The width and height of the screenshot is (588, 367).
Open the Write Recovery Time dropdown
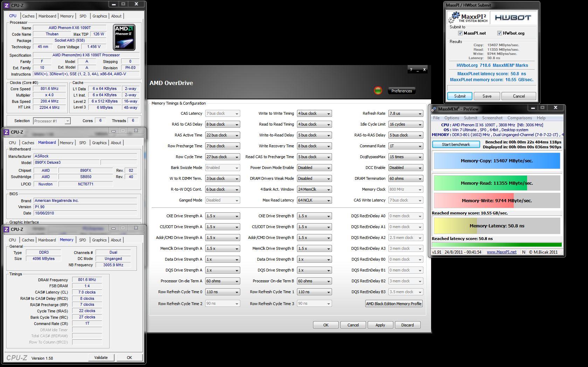tap(314, 146)
